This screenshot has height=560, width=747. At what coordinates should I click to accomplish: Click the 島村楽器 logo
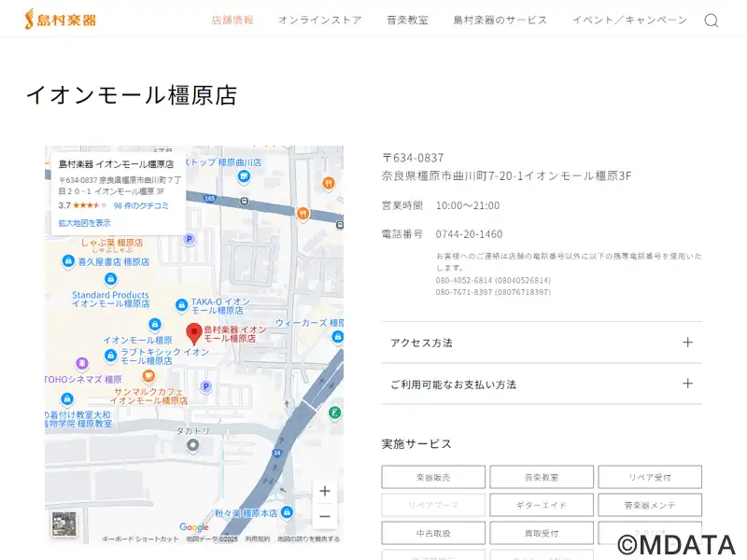point(61,20)
